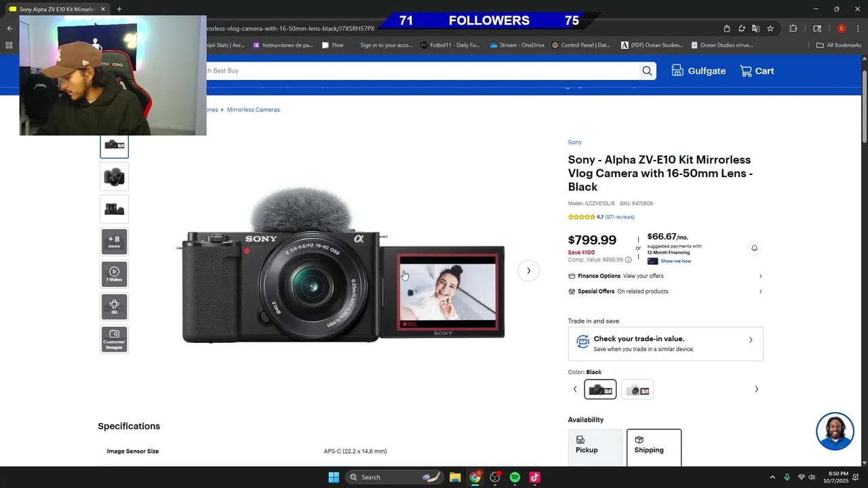The width and height of the screenshot is (868, 488).
Task: Click the translate page icon
Action: (755, 28)
